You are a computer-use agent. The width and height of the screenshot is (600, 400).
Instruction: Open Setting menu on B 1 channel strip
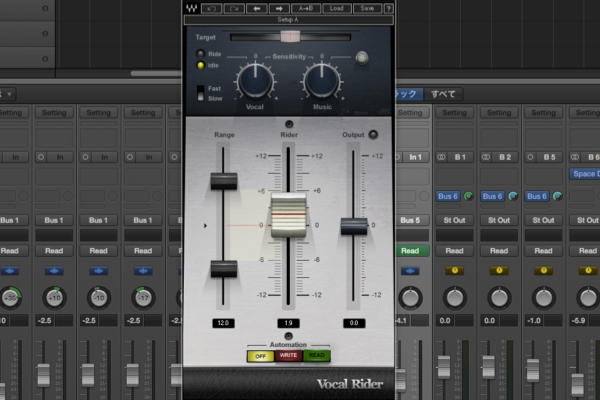point(454,113)
